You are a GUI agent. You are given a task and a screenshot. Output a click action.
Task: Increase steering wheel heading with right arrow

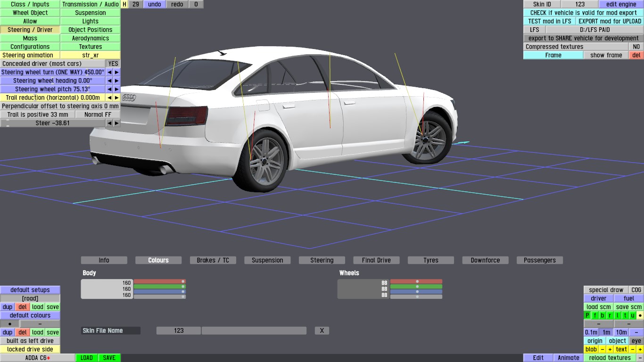(x=117, y=81)
